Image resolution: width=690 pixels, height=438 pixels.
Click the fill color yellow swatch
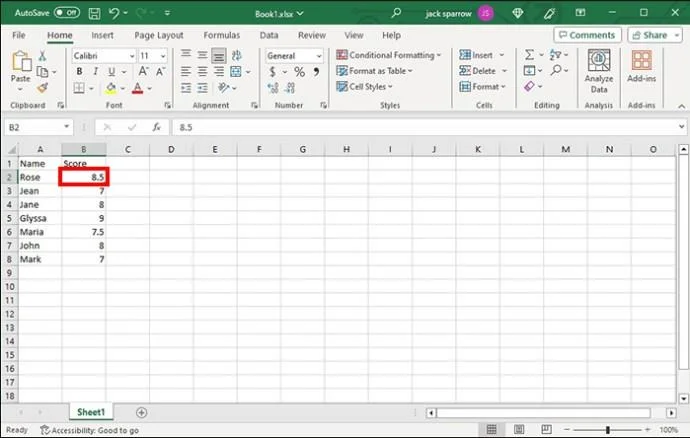tap(110, 88)
